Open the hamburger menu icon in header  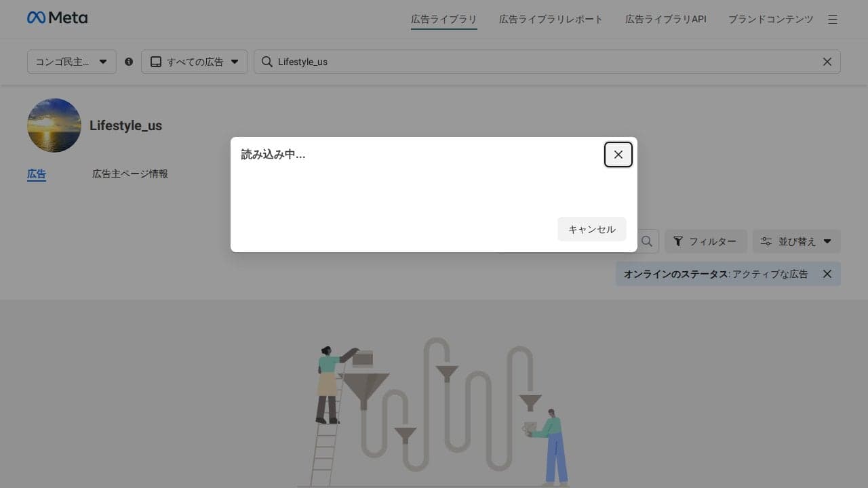coord(833,20)
